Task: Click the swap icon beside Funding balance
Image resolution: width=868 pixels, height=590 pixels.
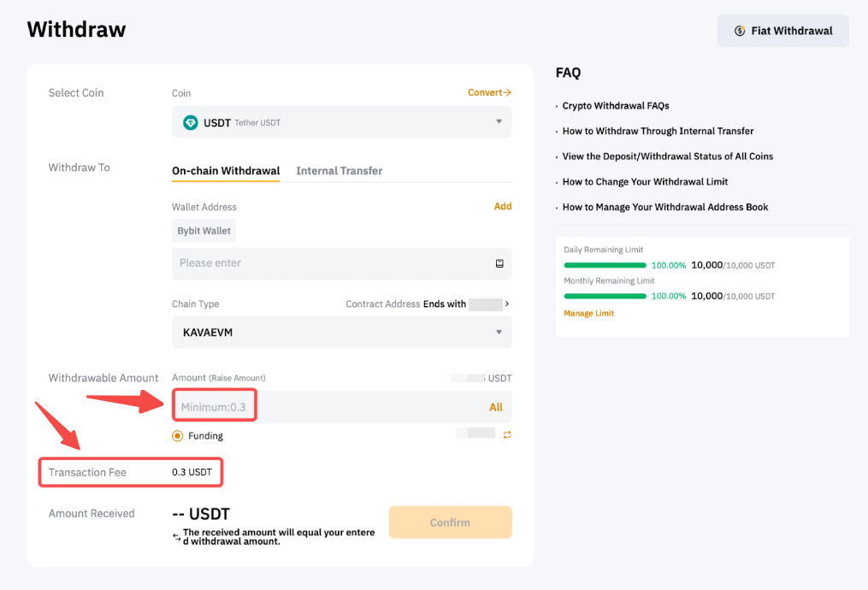Action: click(506, 435)
